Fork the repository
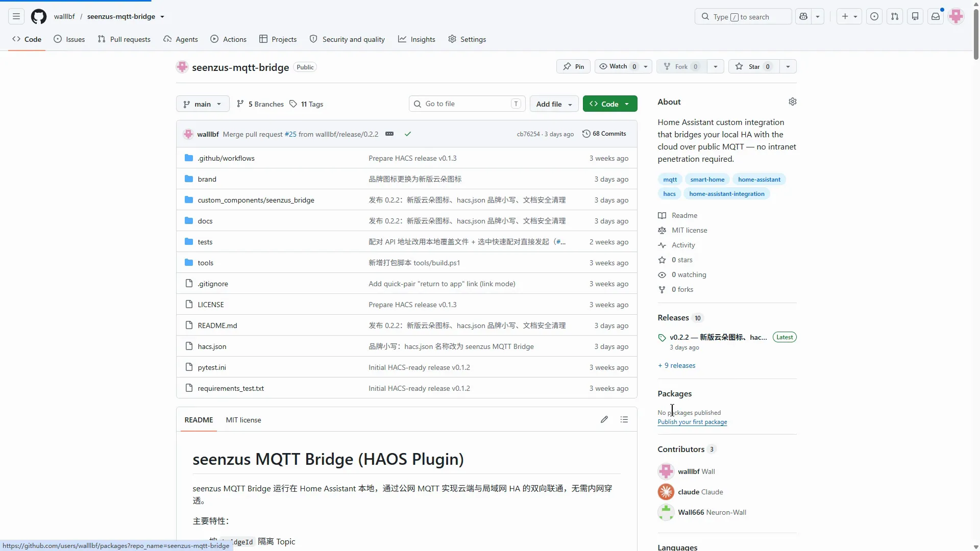Image resolution: width=980 pixels, height=551 pixels. click(681, 66)
